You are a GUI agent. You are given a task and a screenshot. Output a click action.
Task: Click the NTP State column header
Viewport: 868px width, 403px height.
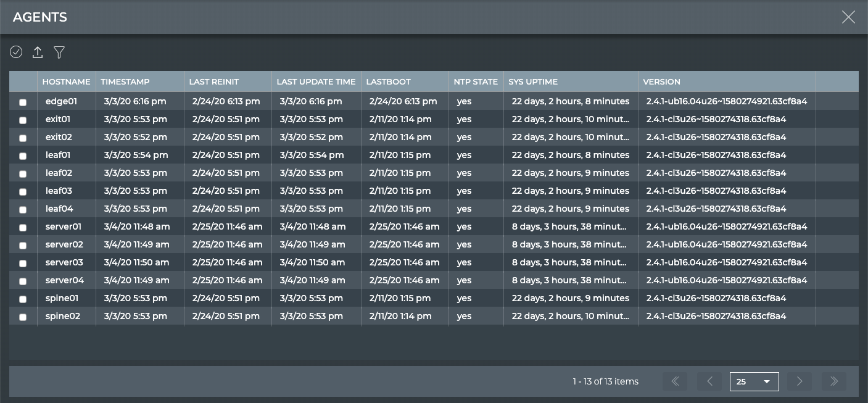tap(476, 81)
